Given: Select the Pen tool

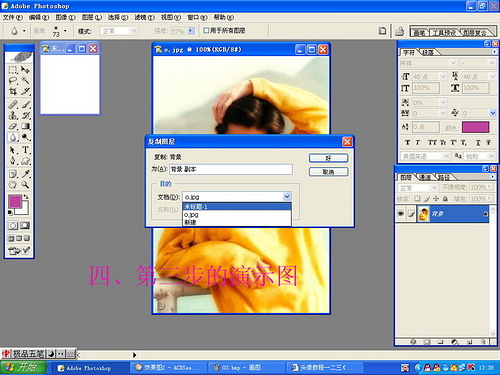Looking at the screenshot, I should tap(13, 161).
